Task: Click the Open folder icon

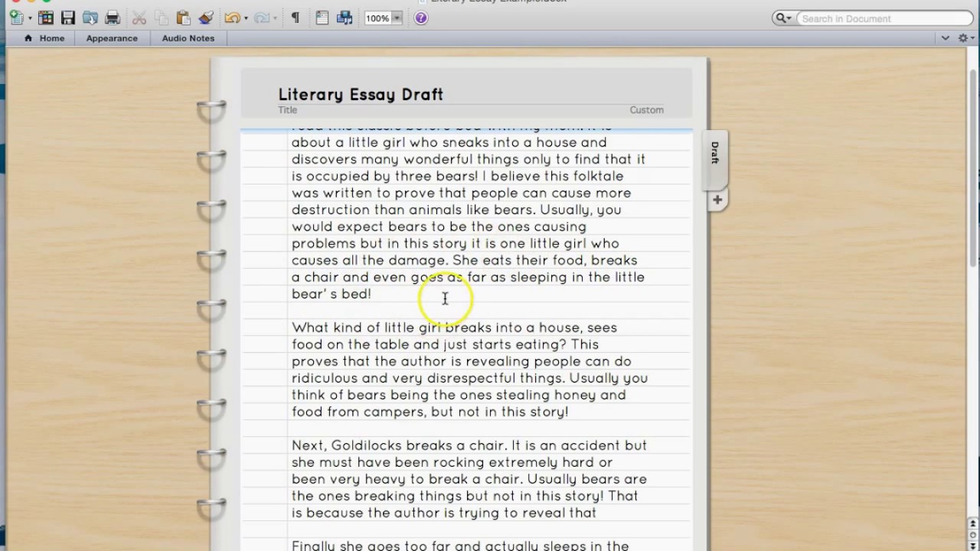Action: coord(90,18)
